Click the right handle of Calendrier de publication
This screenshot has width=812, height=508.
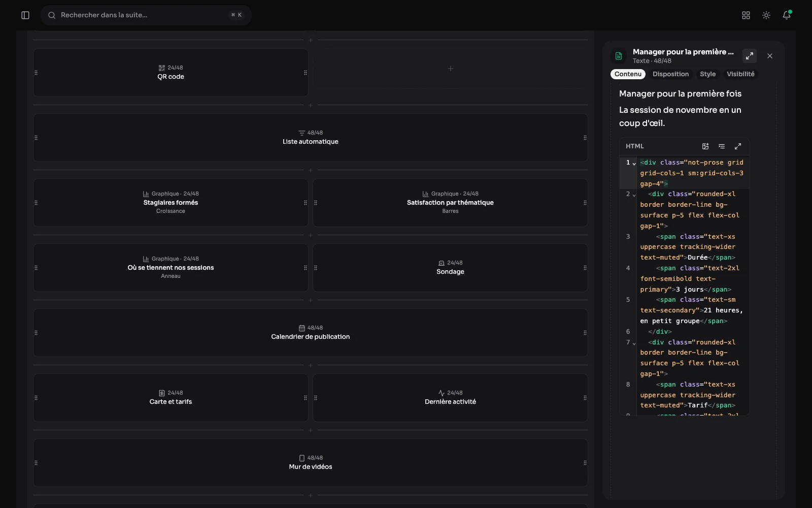pos(585,333)
